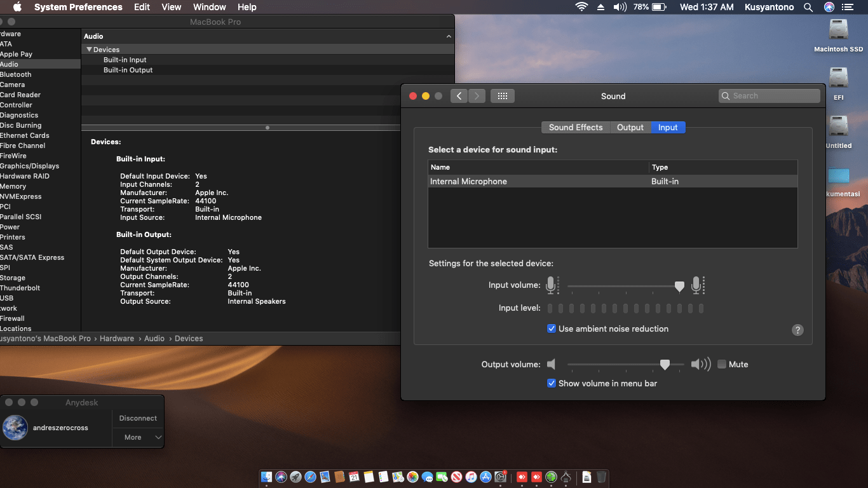This screenshot has width=868, height=488.
Task: Open Maps icon in the Dock
Action: (x=398, y=477)
